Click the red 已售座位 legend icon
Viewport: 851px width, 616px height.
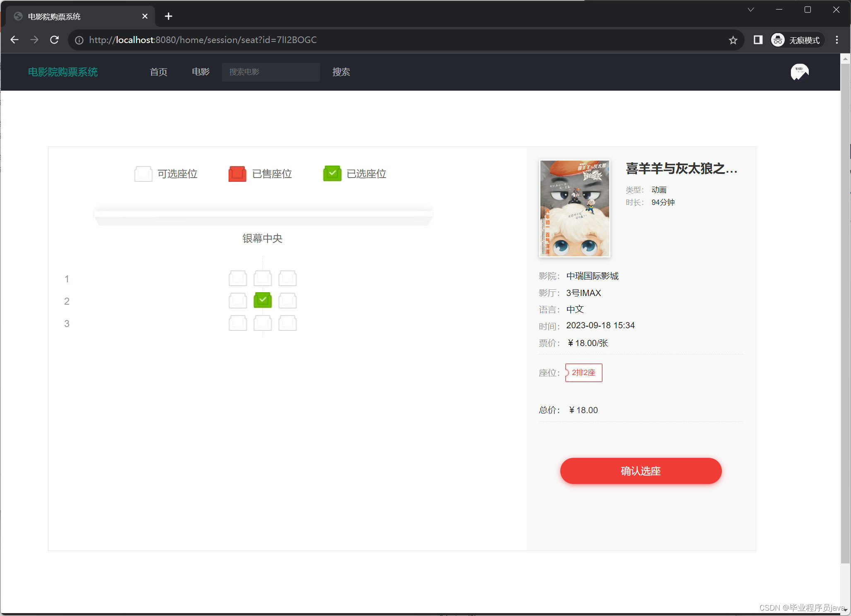point(237,174)
